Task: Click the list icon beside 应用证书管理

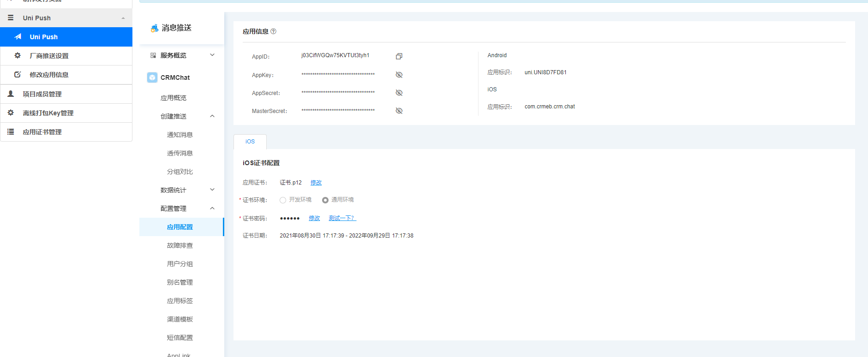Action: coord(11,131)
